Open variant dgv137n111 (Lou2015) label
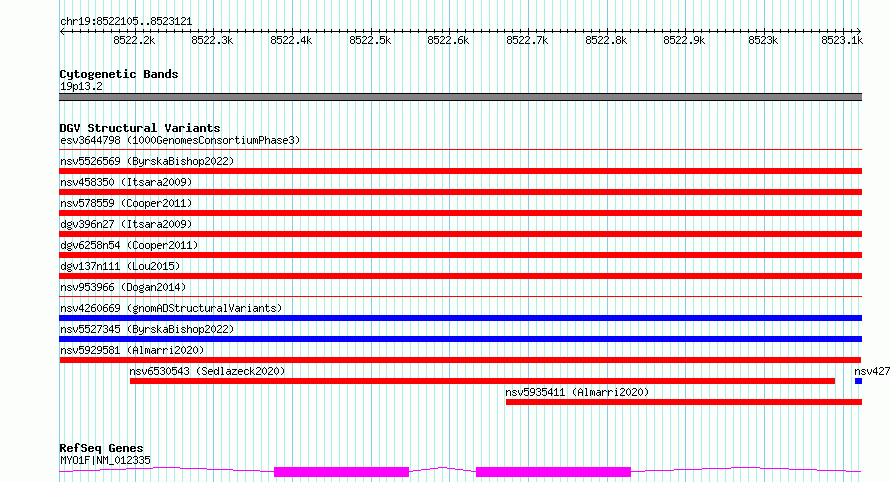 [120, 266]
